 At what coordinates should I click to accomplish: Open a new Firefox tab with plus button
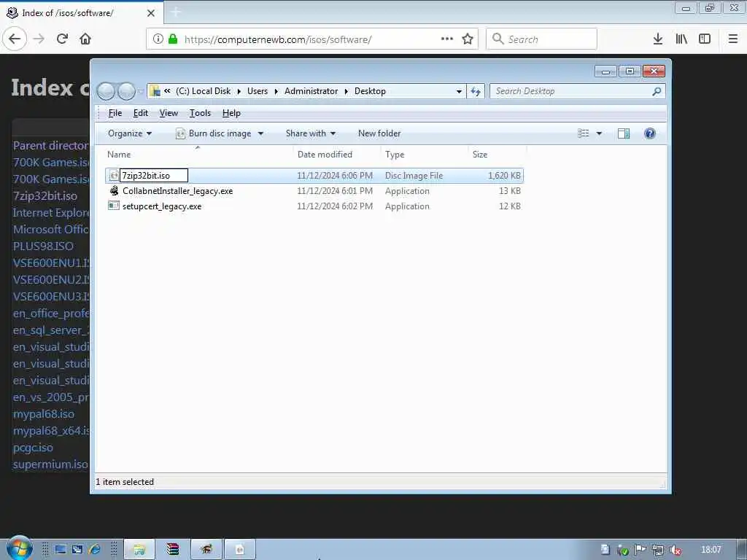pyautogui.click(x=175, y=12)
